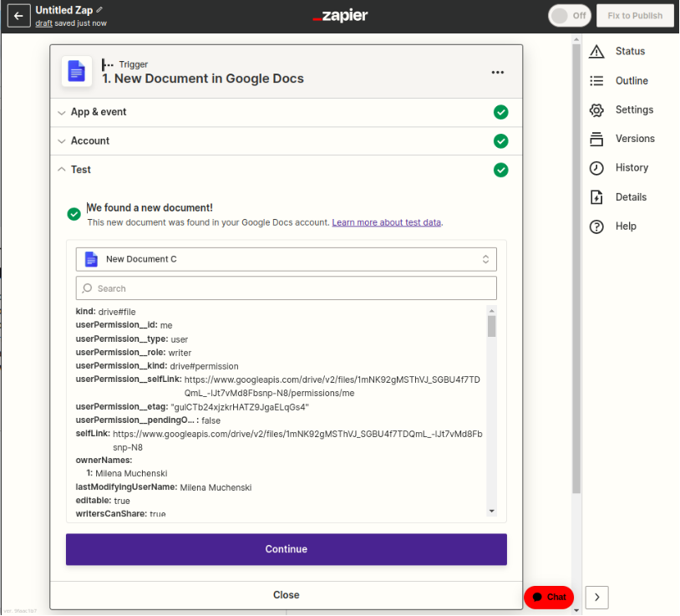Click the main editor vertical scrollbar
The image size is (680, 616).
coord(576,269)
